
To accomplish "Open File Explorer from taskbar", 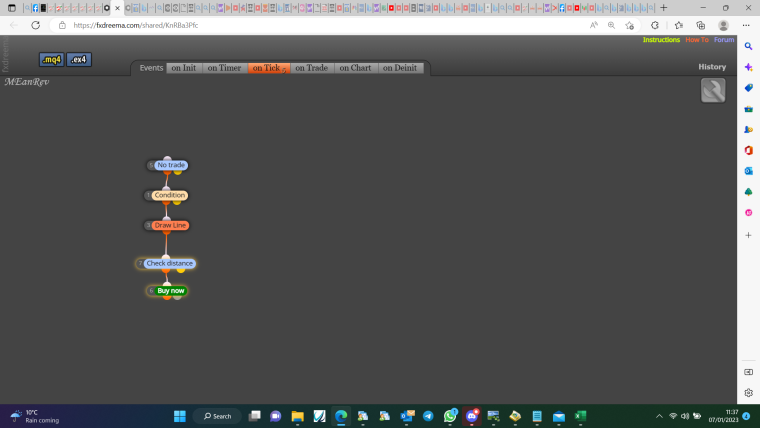I will 297,416.
